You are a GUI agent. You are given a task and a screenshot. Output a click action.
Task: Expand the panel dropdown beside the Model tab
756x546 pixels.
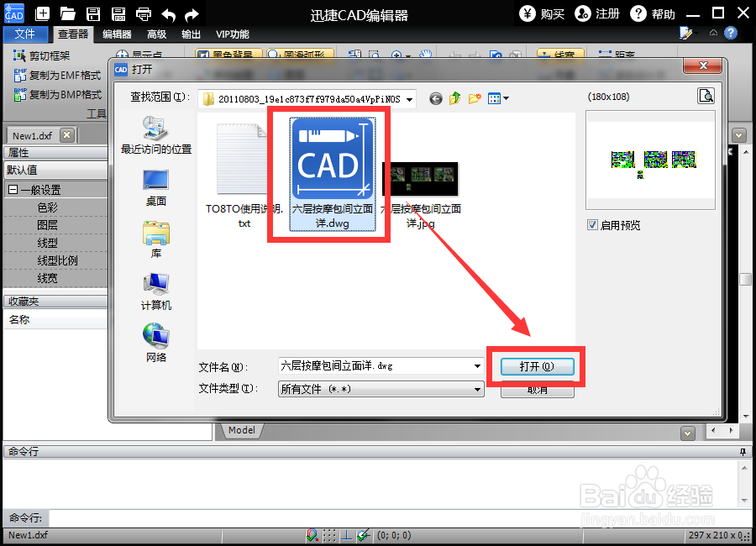[688, 433]
